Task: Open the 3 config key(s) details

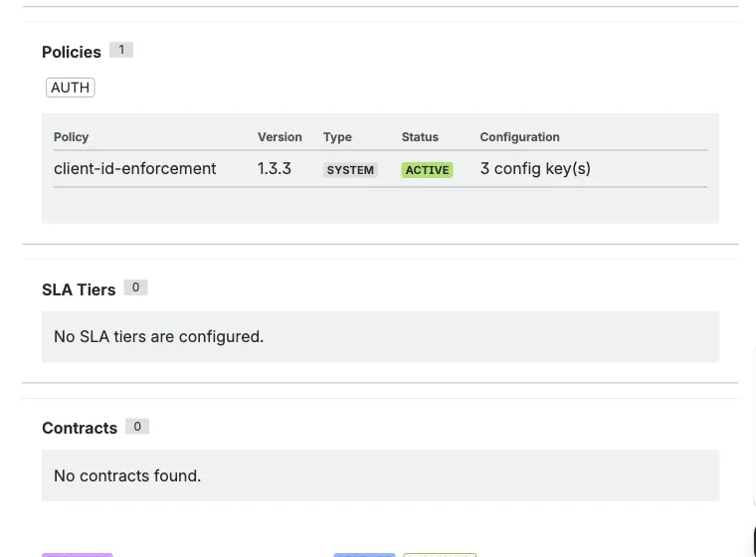Action: [535, 169]
